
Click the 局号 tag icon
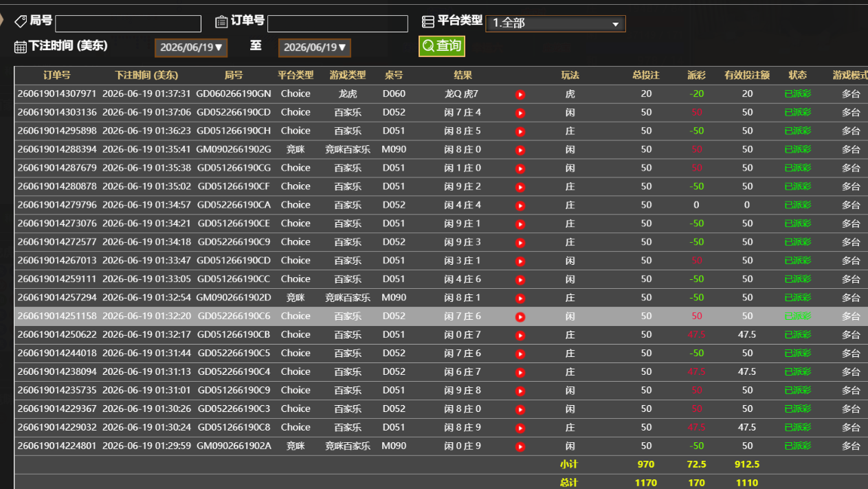tap(21, 22)
